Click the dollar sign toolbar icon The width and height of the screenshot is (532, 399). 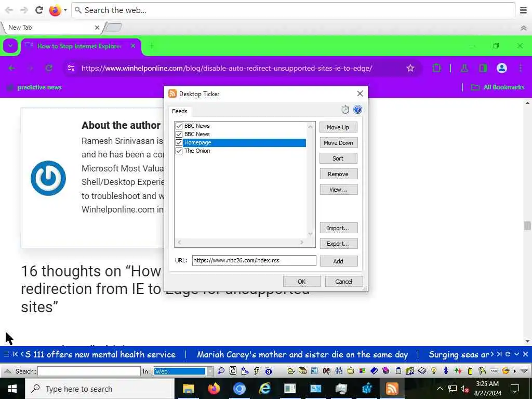click(446, 371)
